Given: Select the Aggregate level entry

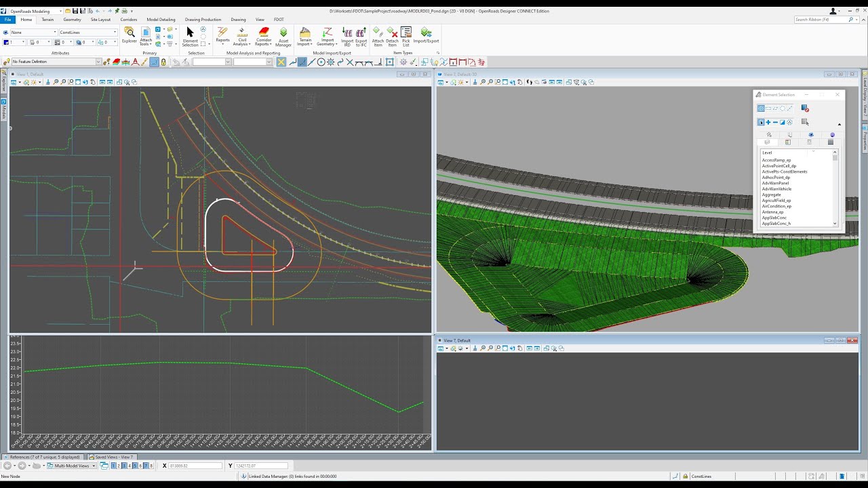Looking at the screenshot, I should 772,195.
